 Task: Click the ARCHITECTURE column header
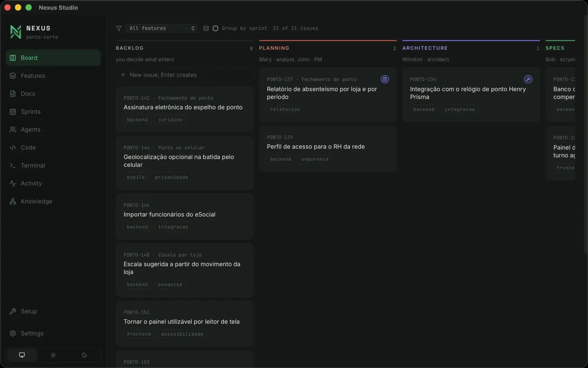point(425,48)
